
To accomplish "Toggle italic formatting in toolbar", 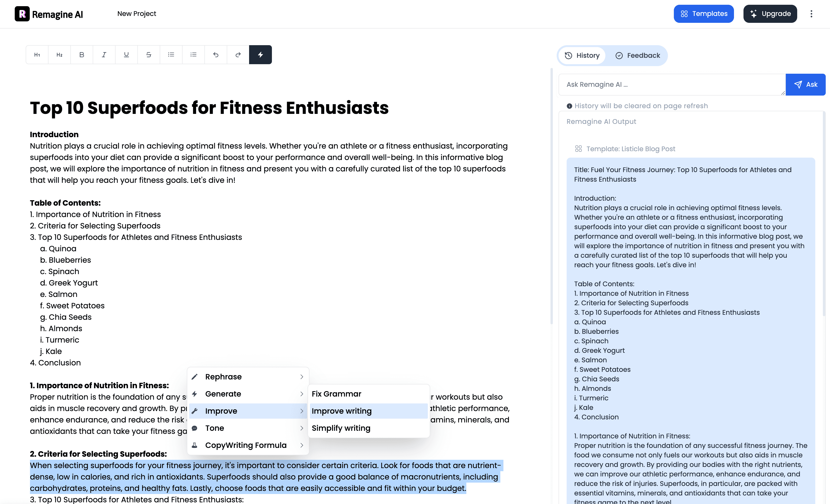I will coord(104,55).
